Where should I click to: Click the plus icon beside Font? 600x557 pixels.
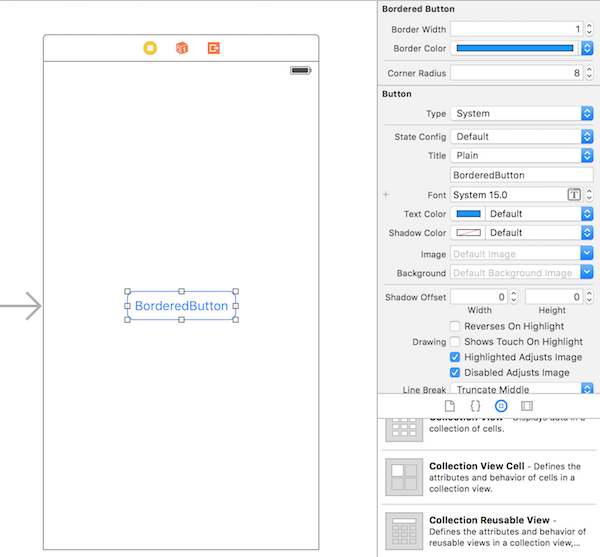[386, 195]
